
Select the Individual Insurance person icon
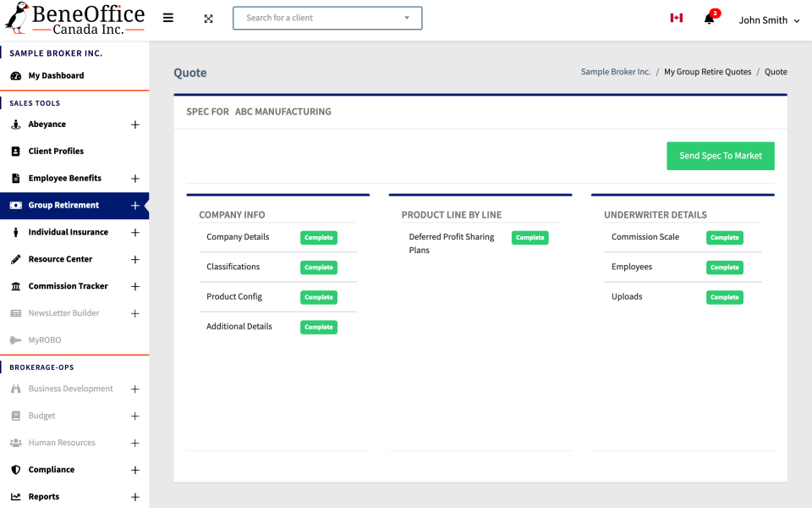point(17,232)
